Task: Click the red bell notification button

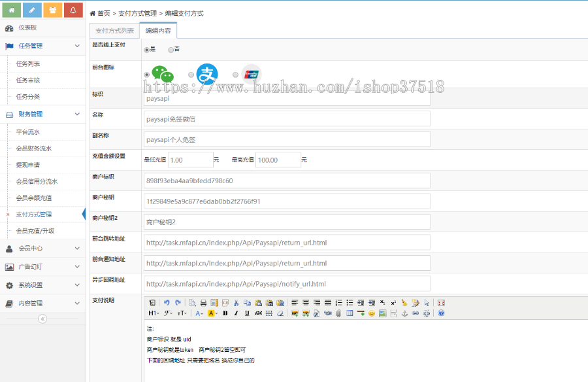Action: coord(74,10)
